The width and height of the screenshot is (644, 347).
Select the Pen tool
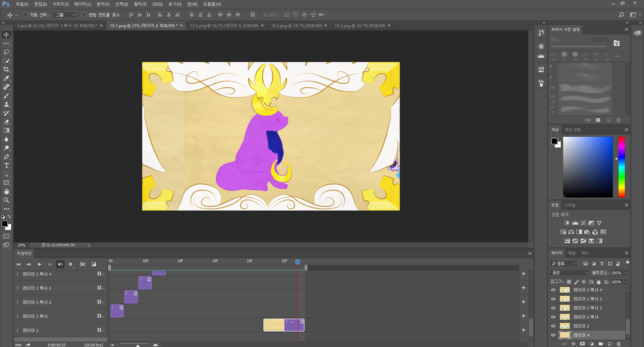point(6,157)
